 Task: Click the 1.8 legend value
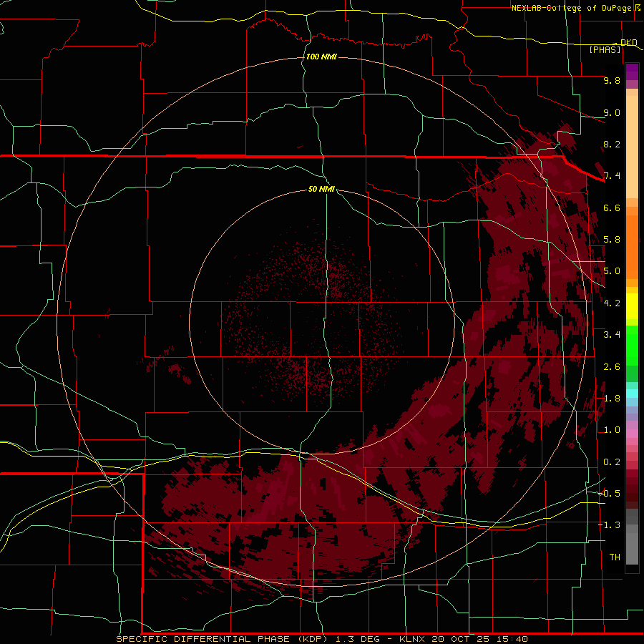[x=612, y=399]
